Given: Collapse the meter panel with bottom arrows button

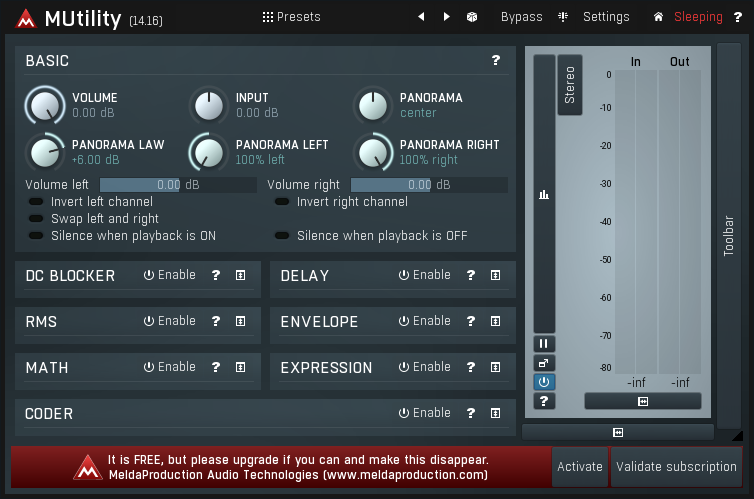Looking at the screenshot, I should tap(618, 432).
